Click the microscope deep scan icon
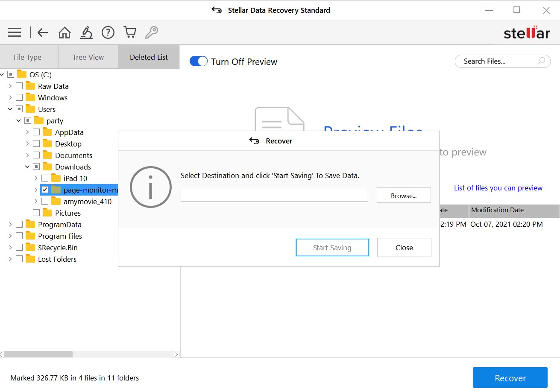This screenshot has width=560, height=392. coord(86,32)
